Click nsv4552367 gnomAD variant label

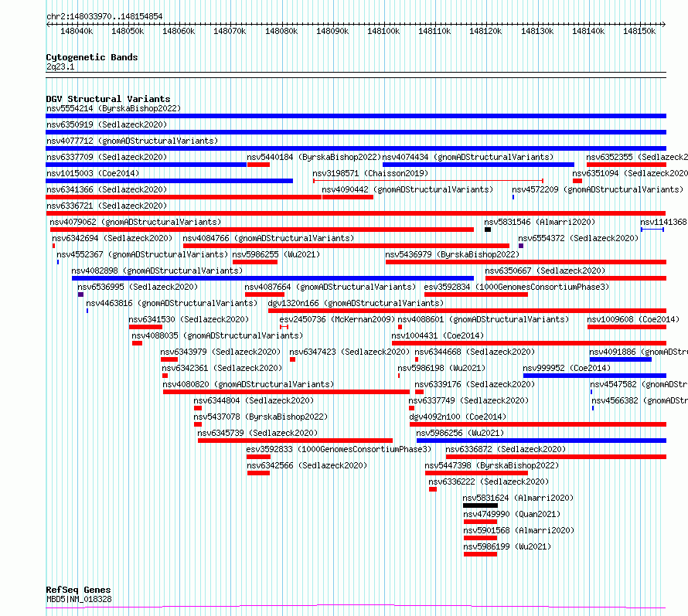point(142,254)
